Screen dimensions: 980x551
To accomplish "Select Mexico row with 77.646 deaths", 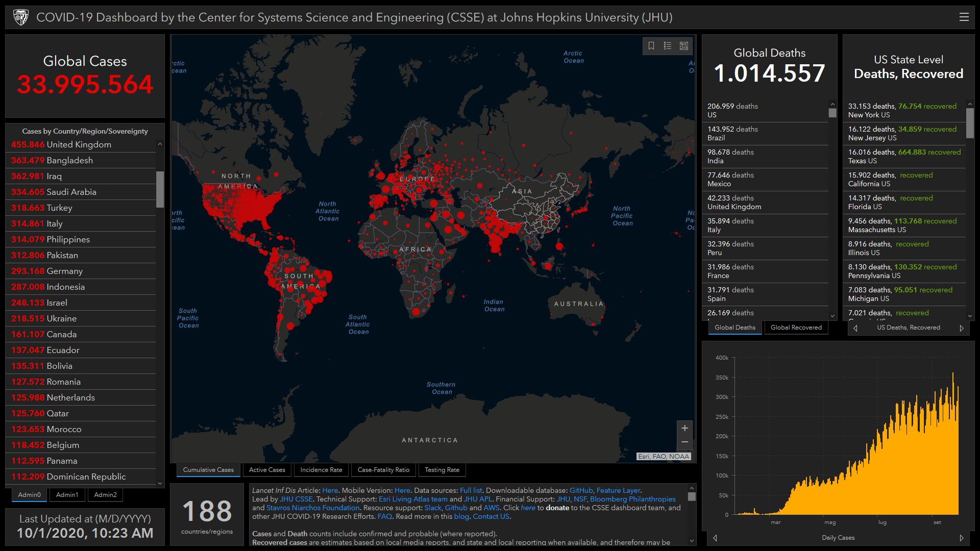I will (x=765, y=180).
